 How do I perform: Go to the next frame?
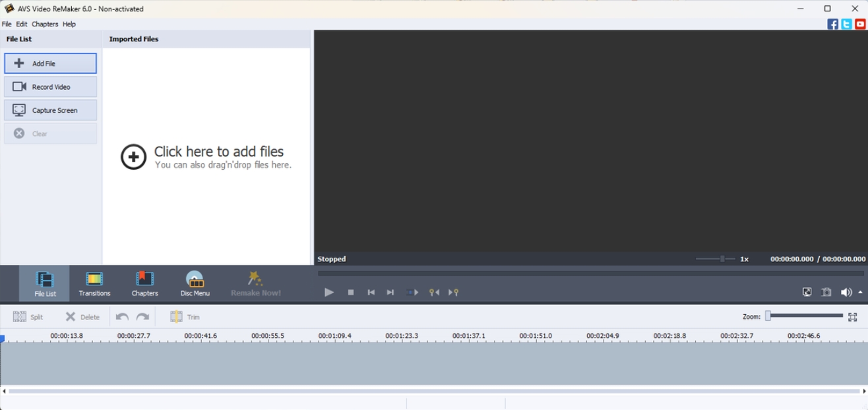coord(390,292)
